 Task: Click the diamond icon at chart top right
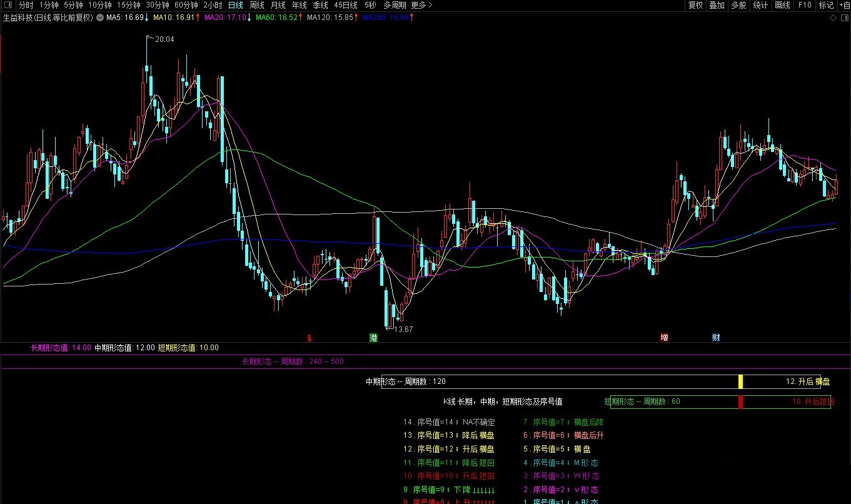[833, 18]
